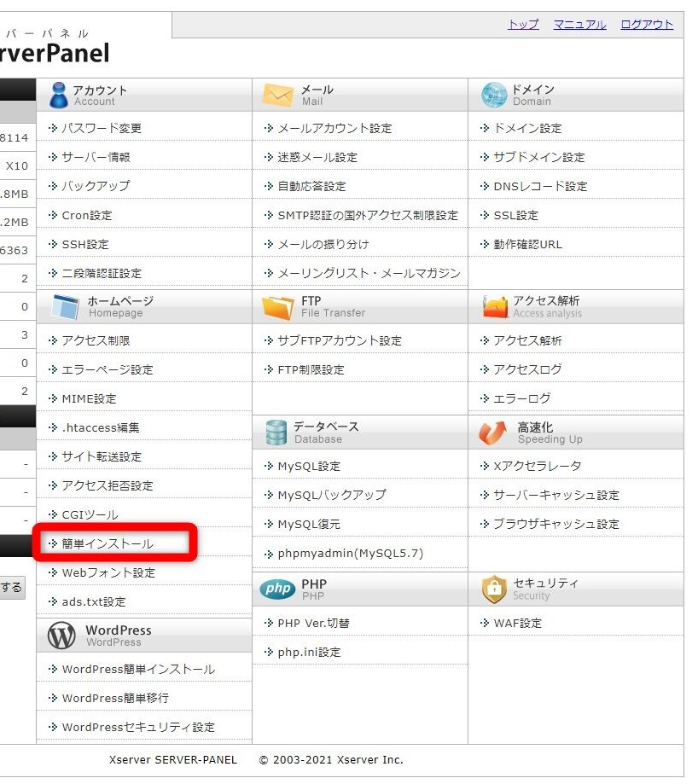
Task: Open the マニュアル page
Action: tap(579, 25)
